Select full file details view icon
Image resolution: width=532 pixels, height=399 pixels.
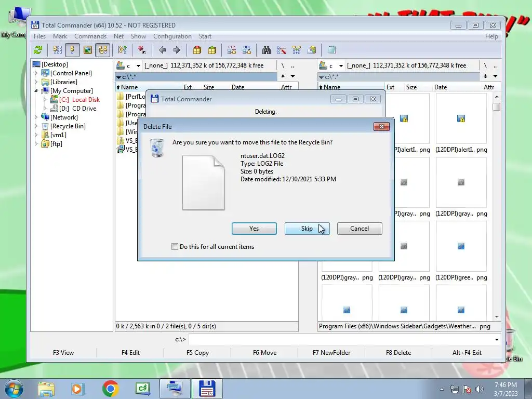click(72, 50)
